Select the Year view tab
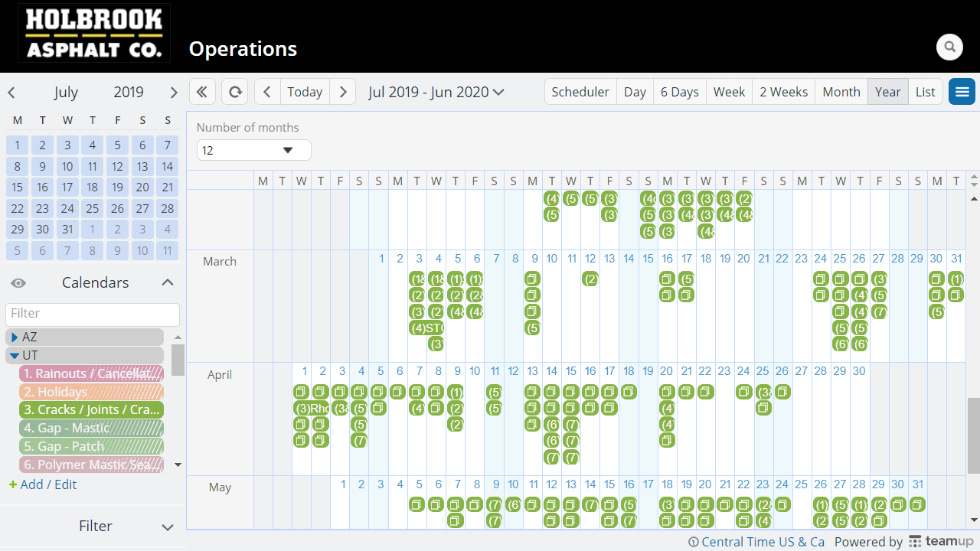 [888, 92]
